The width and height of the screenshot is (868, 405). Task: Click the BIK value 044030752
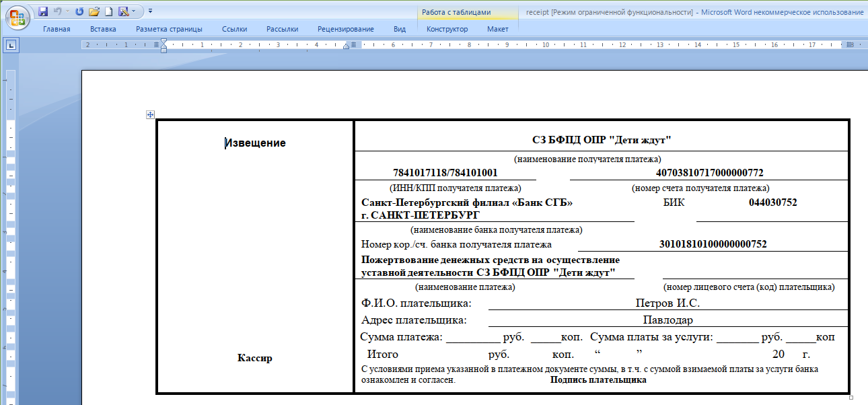[x=773, y=202]
